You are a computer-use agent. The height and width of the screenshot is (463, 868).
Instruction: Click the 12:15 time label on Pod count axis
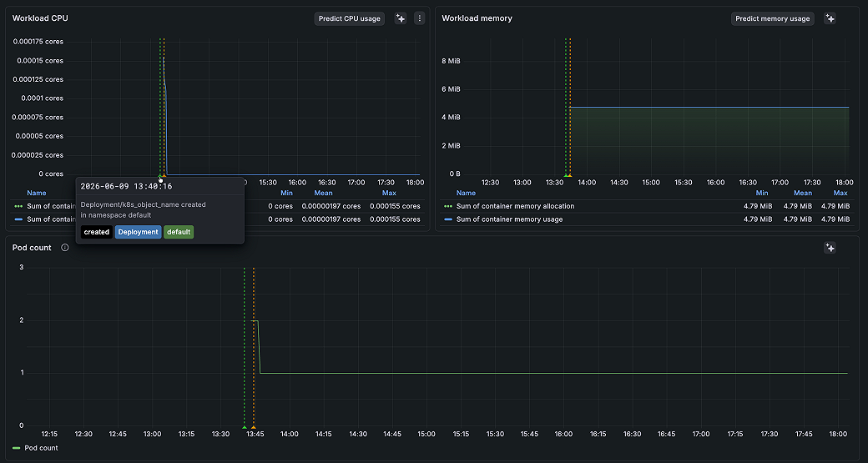(49, 435)
